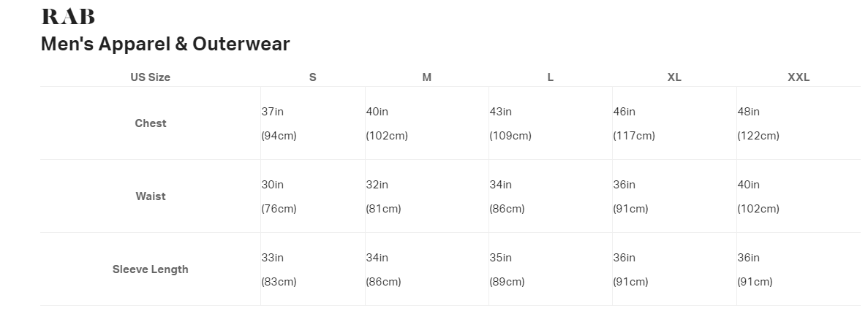
Task: Click the 43in chest value for L
Action: tap(501, 112)
